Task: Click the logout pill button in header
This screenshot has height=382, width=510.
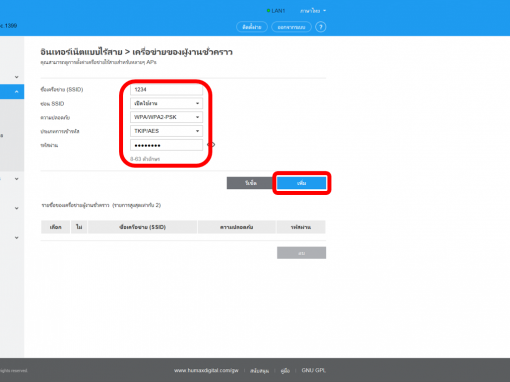Action: coord(291,27)
